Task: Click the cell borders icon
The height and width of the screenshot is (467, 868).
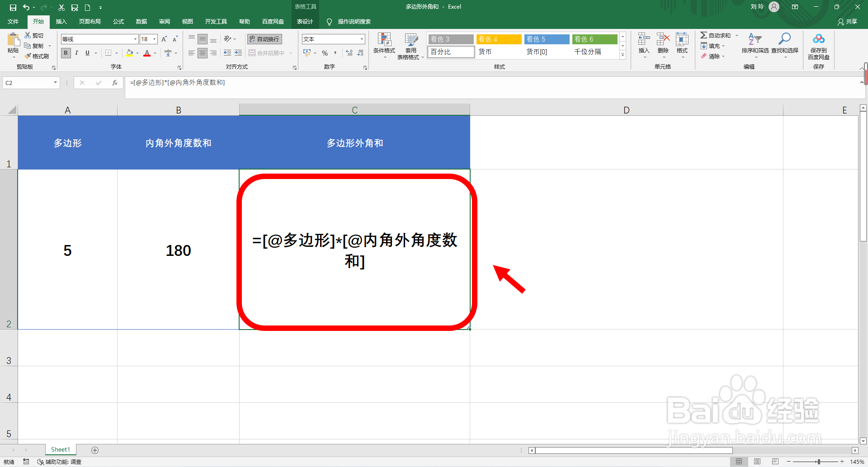Action: tap(108, 53)
